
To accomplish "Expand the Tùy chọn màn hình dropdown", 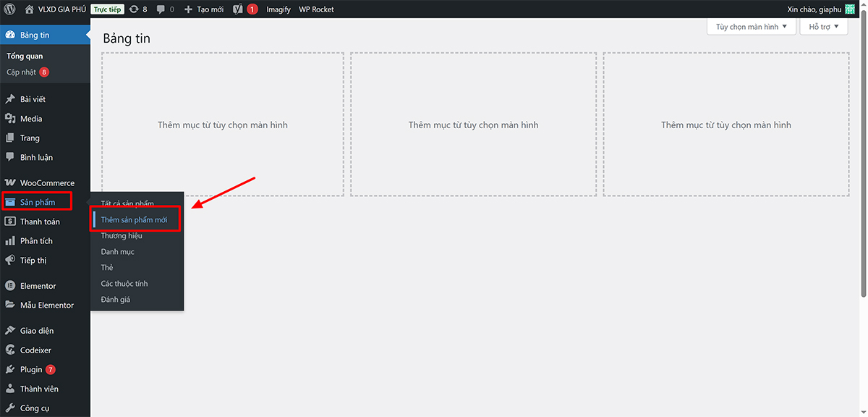I will (x=751, y=27).
